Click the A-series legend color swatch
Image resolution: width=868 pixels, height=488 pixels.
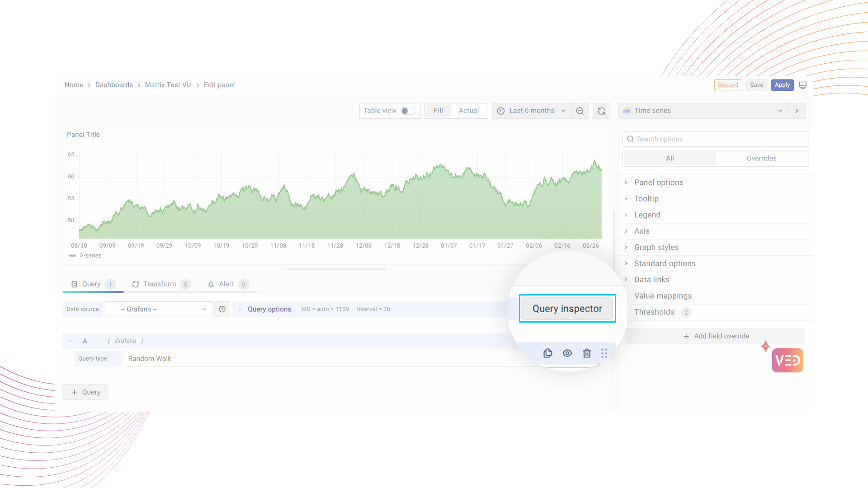(x=72, y=256)
